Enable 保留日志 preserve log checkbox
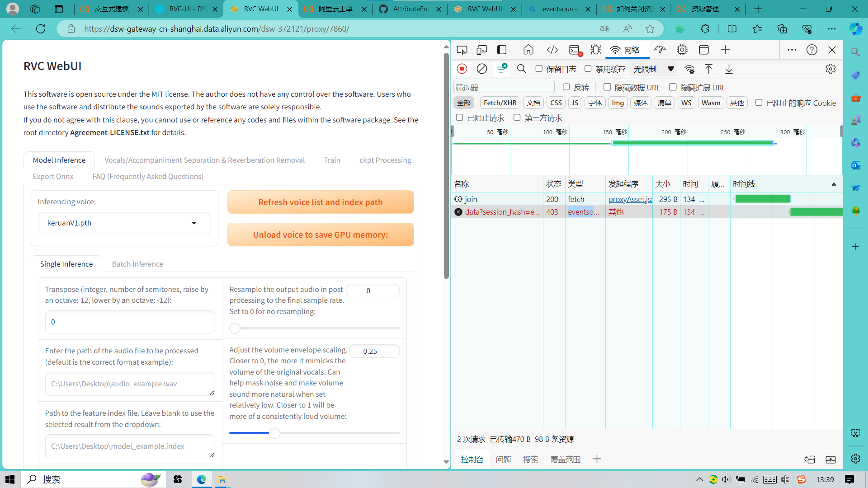 (x=539, y=69)
